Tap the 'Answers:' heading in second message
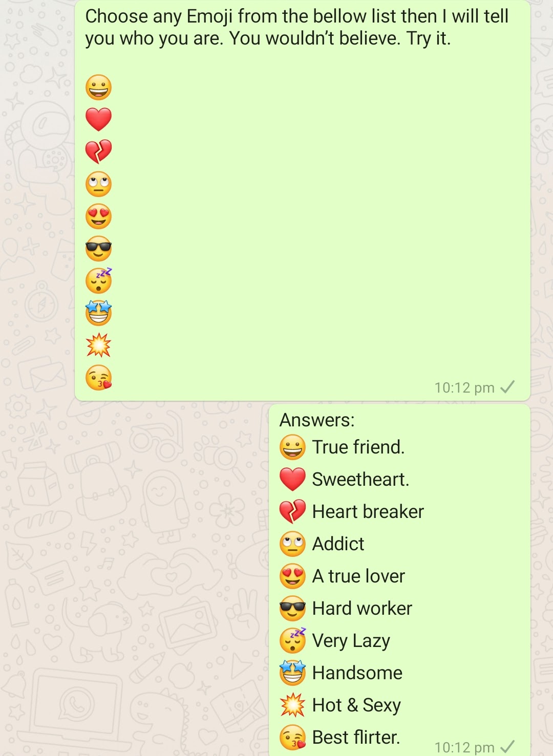The image size is (553, 756). point(317,420)
